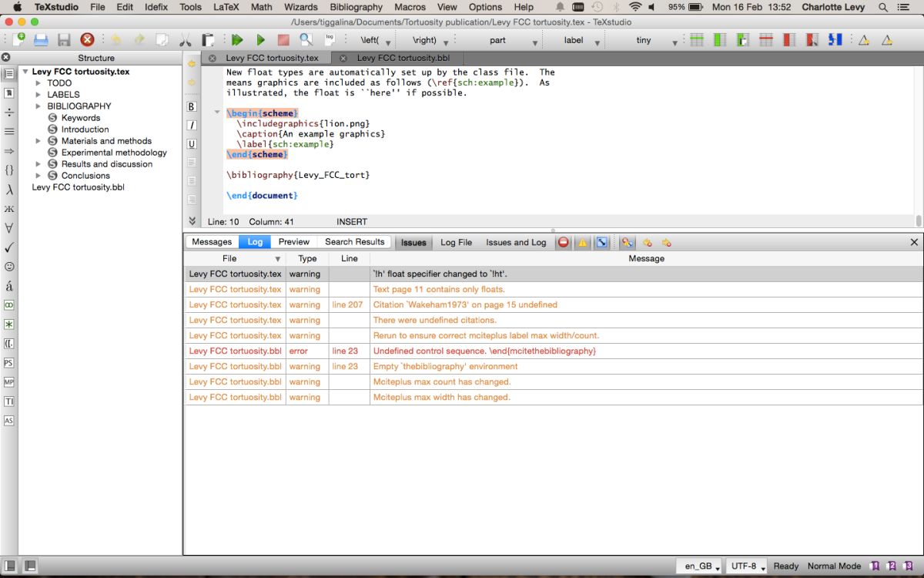The image size is (924, 578).
Task: Open Greek letters lambda symbol panel
Action: coord(9,190)
